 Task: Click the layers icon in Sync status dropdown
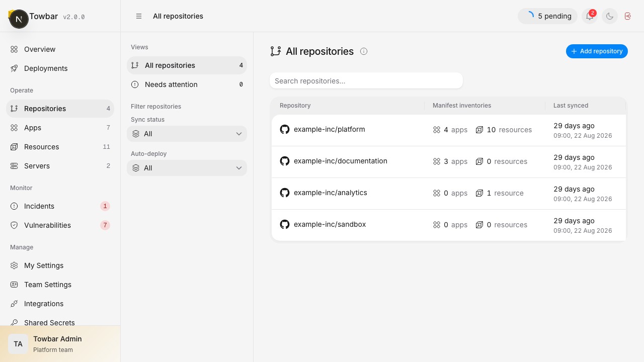136,134
